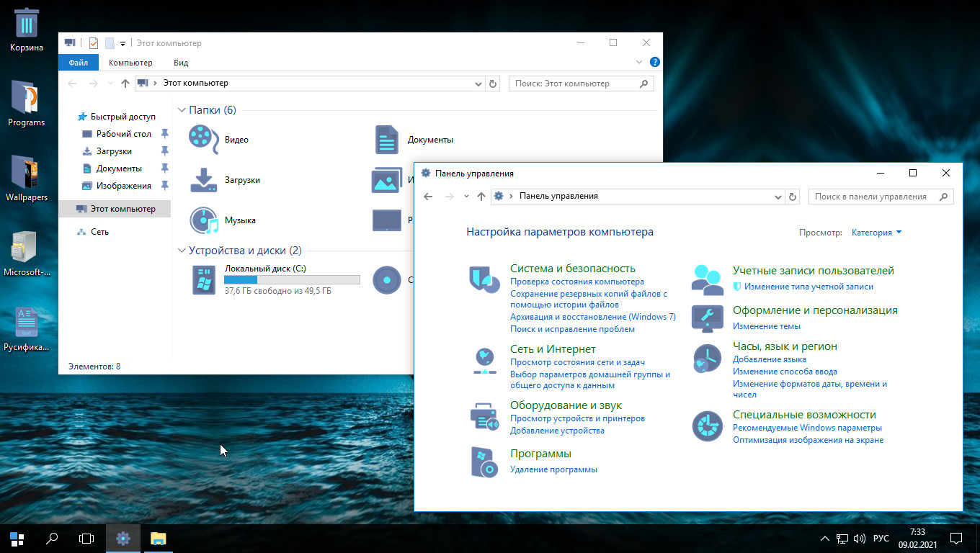The image size is (980, 553).
Task: Collapse the Папки (6) group
Action: pos(182,110)
